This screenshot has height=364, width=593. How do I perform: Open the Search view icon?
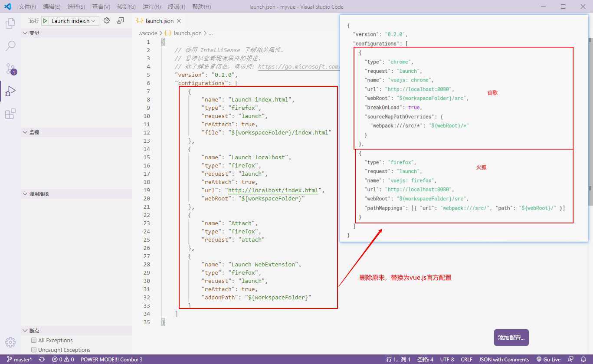click(10, 46)
